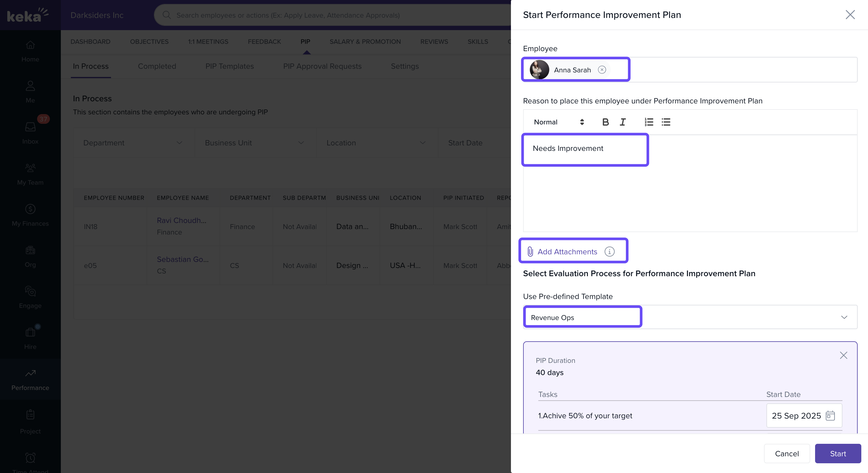
Task: Open the PIP Templates tab
Action: tap(229, 66)
